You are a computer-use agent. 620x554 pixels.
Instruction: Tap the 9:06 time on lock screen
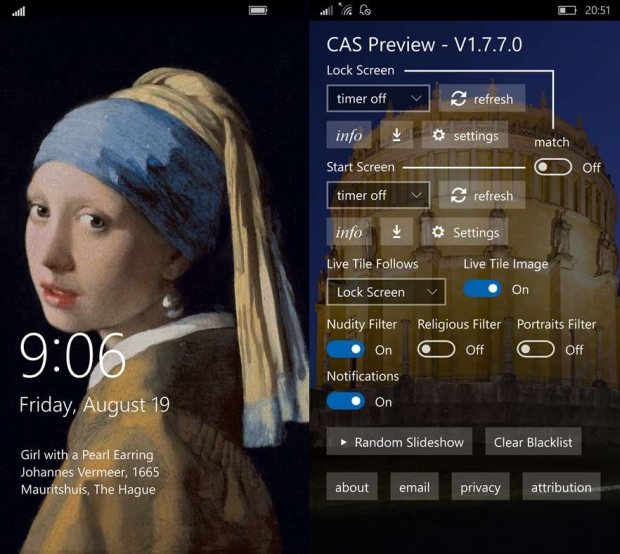tap(73, 355)
